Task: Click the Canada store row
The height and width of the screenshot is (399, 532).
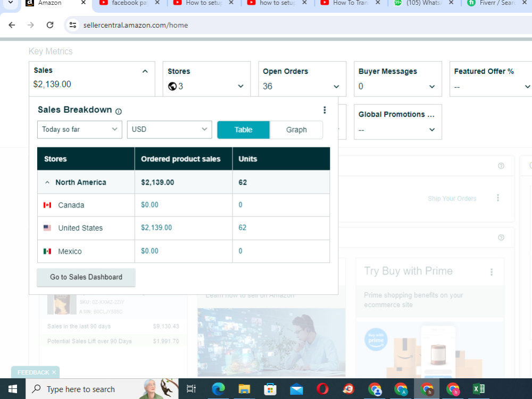Action: click(183, 205)
